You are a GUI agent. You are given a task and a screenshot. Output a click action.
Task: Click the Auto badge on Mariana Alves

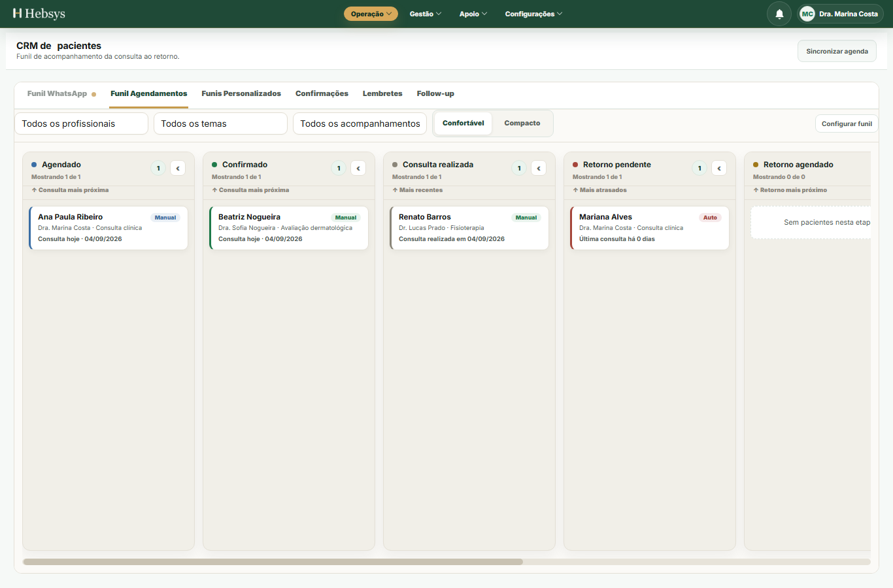(710, 218)
